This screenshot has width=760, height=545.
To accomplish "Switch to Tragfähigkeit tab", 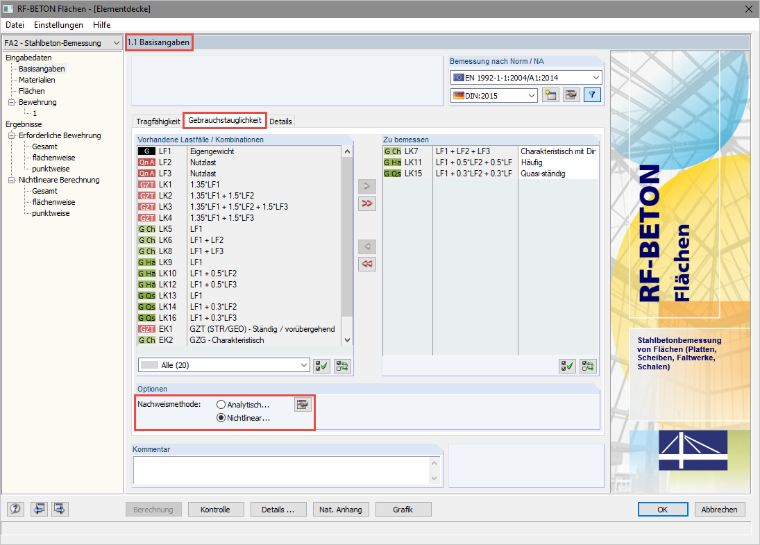I will coord(158,121).
